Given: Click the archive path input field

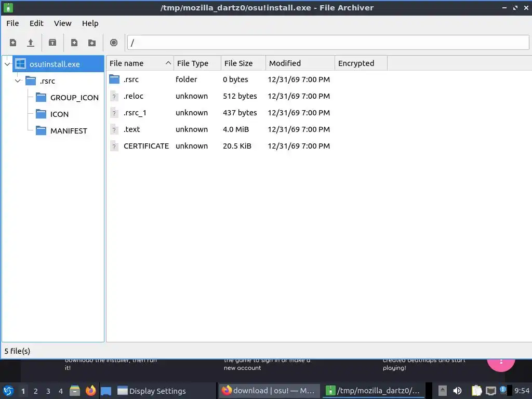Looking at the screenshot, I should [328, 43].
